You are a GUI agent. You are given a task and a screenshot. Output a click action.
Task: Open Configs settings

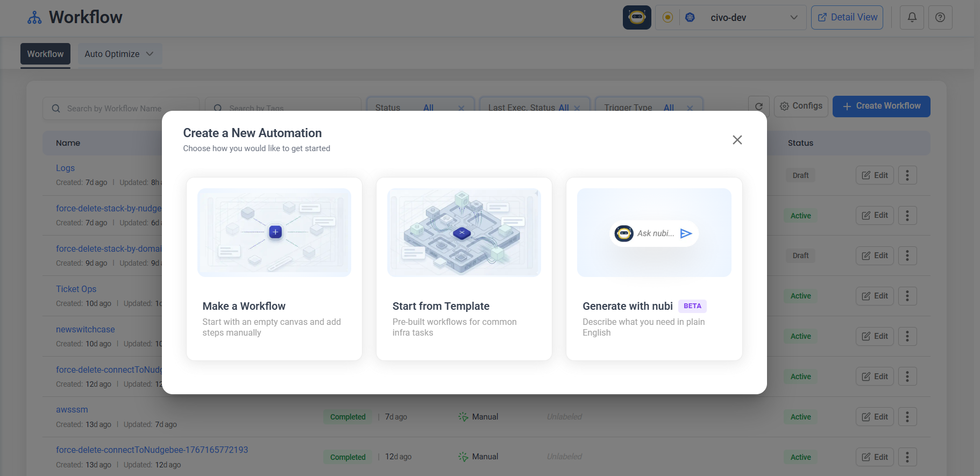801,106
